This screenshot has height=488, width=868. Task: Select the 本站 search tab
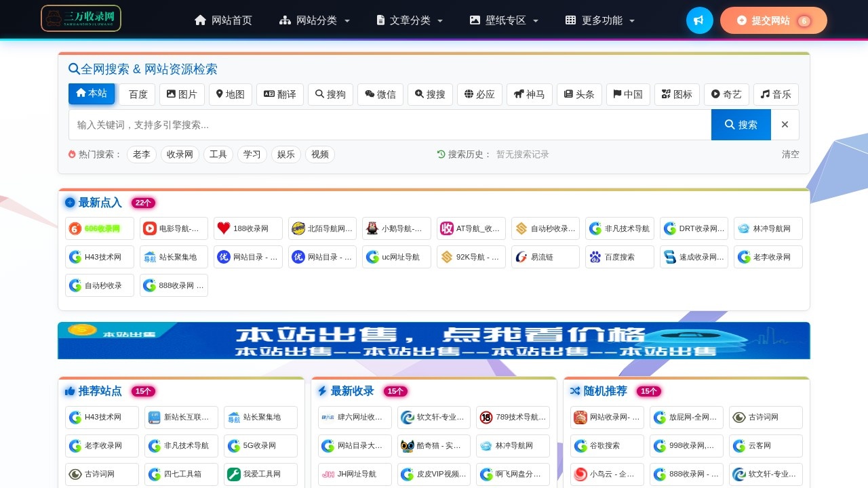tap(92, 94)
